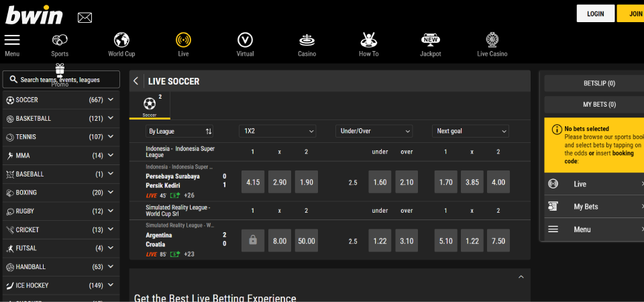Select odds 50.00 for Croatia win
This screenshot has width=644, height=302.
[307, 240]
